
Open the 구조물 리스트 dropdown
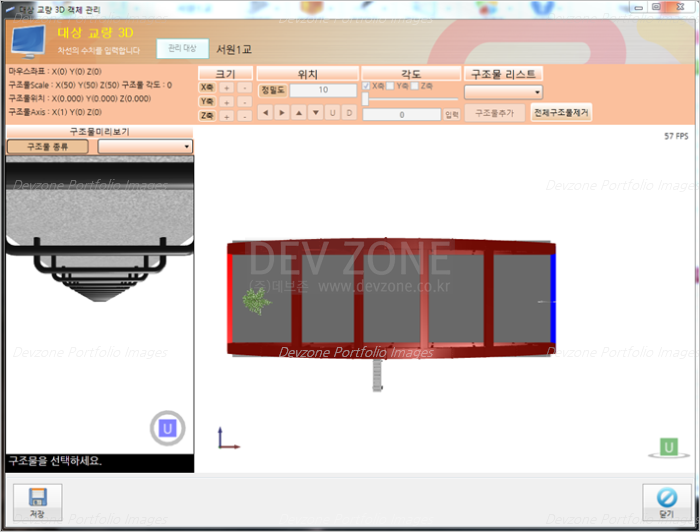[x=504, y=92]
